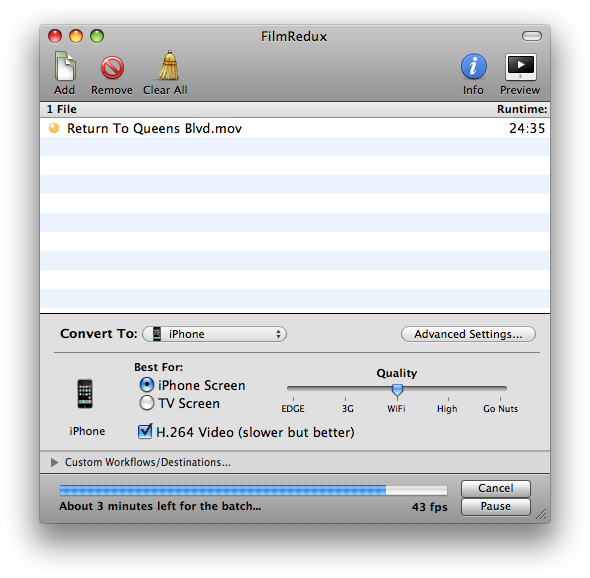
Task: Click the Runtime column header
Action: pos(522,109)
